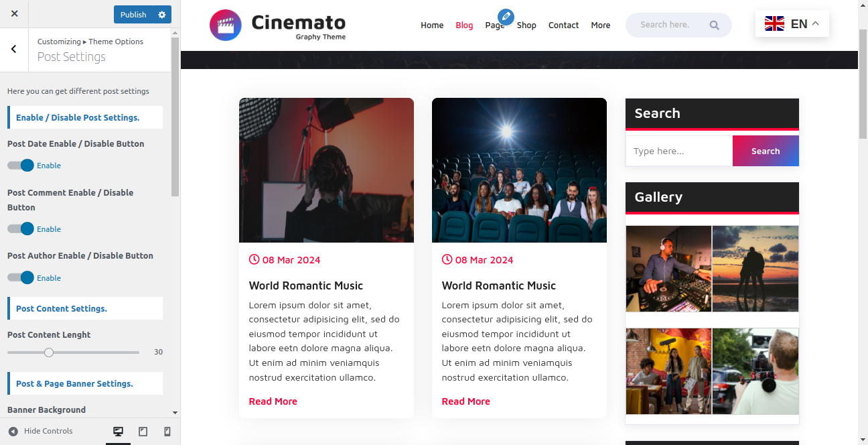The height and width of the screenshot is (445, 868).
Task: Go back using the left chevron arrow
Action: 14,49
